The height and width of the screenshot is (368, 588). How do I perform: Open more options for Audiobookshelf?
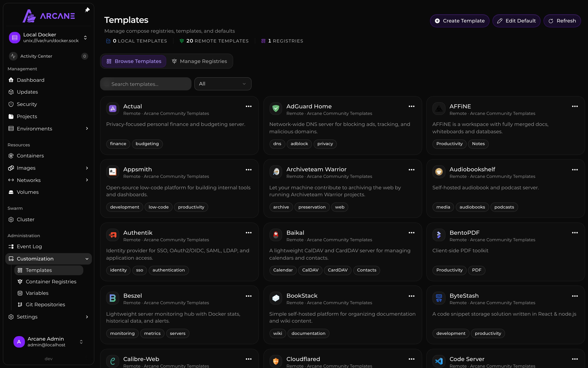(575, 170)
